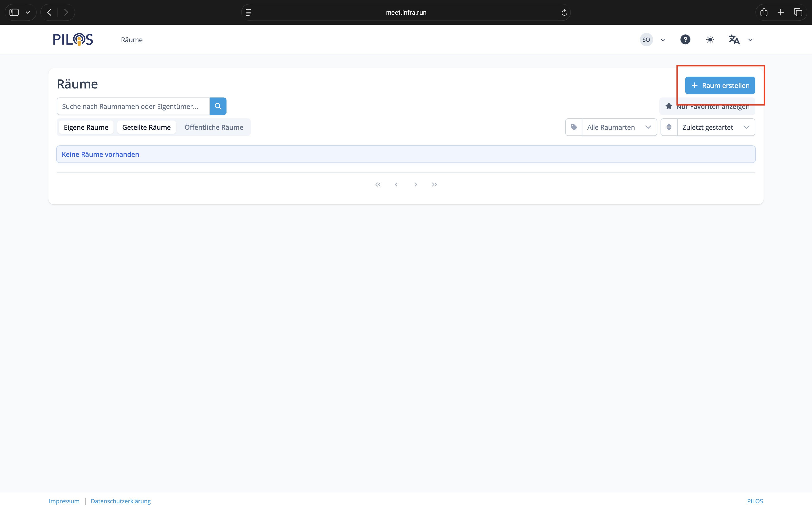
Task: Click the room name search field
Action: point(133,106)
